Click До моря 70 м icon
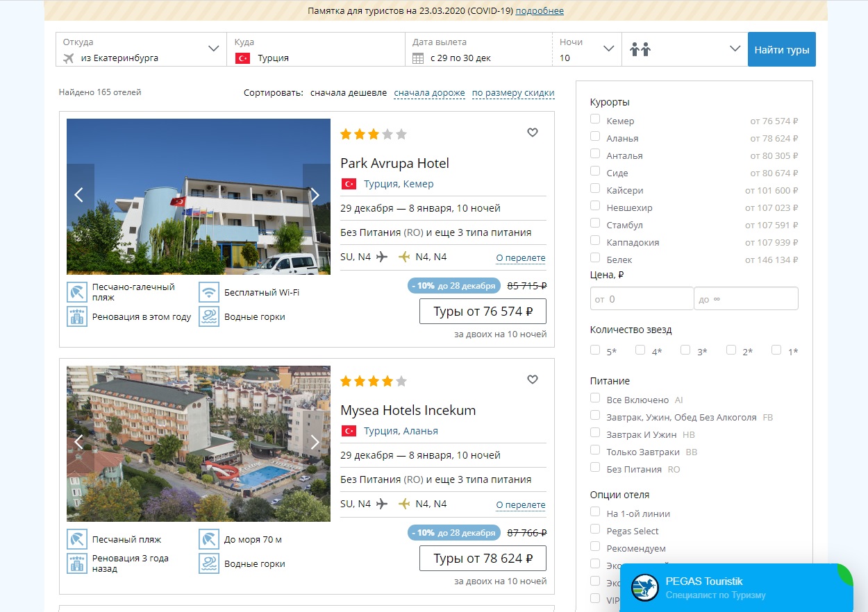The width and height of the screenshot is (868, 612). (x=209, y=539)
